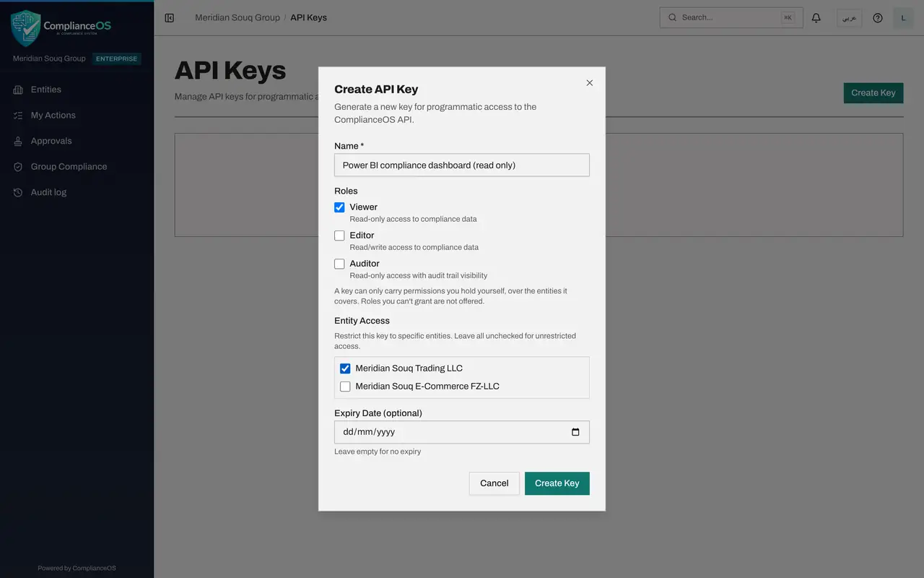Screen dimensions: 924x578
Task: Open Approvals in the sidebar
Action: point(77,141)
